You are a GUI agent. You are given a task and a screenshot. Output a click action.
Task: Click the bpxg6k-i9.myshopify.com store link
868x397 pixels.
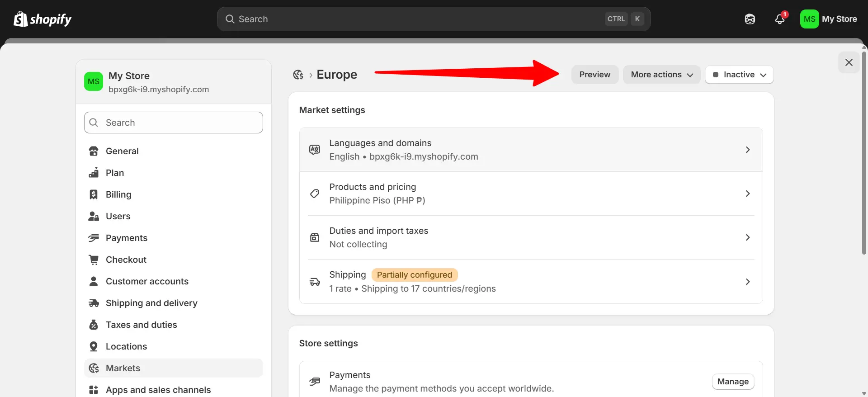159,90
